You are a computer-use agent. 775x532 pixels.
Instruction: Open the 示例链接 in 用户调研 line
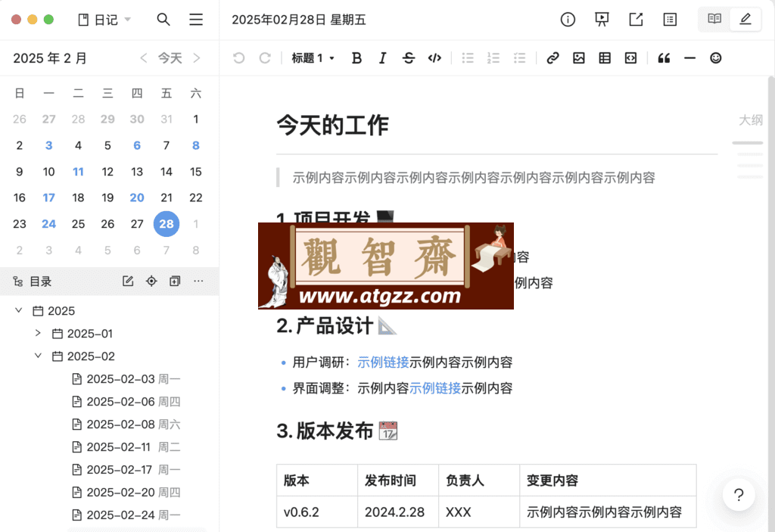pyautogui.click(x=383, y=362)
